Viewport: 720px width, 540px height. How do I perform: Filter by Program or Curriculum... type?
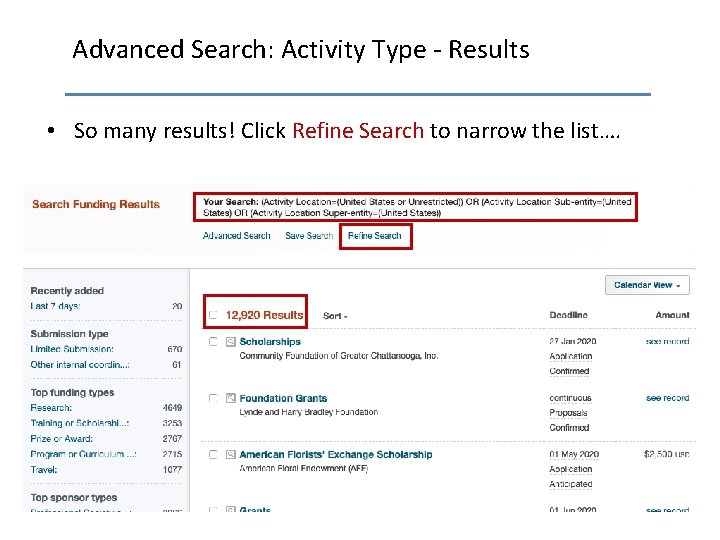pos(83,454)
